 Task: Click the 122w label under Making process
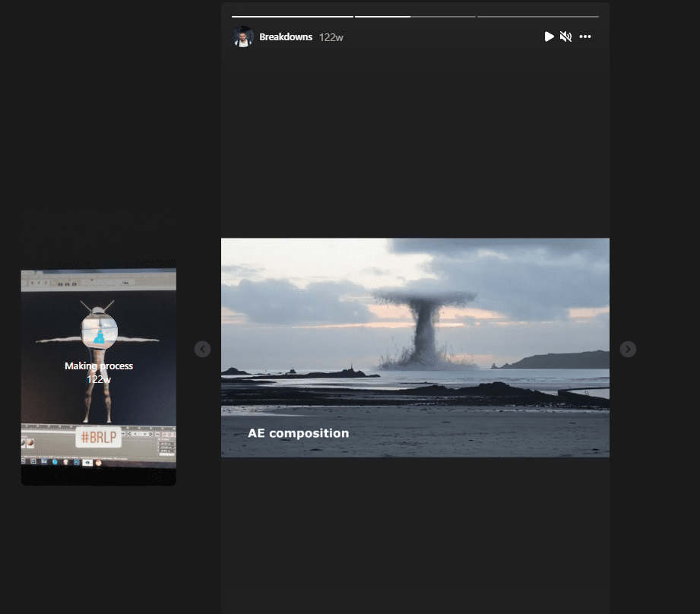click(99, 378)
